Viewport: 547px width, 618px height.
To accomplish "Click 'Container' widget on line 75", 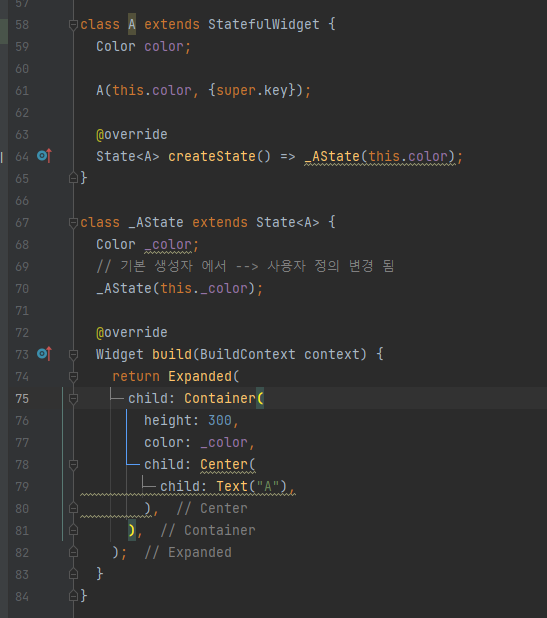I will click(220, 398).
